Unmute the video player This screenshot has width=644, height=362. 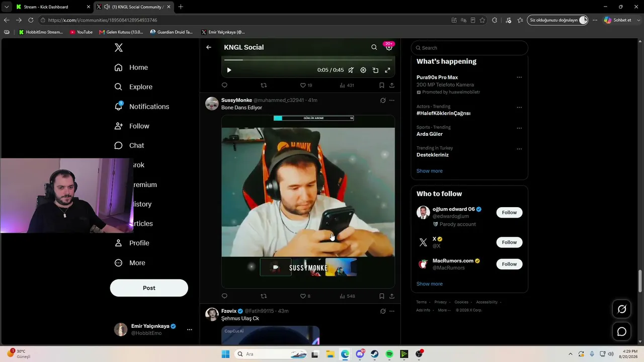pyautogui.click(x=351, y=70)
